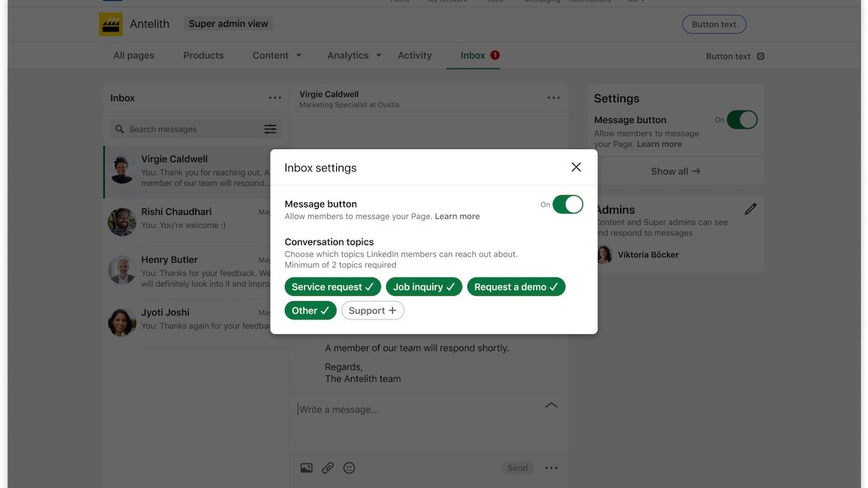
Task: Toggle Message button in Settings panel
Action: coord(742,120)
